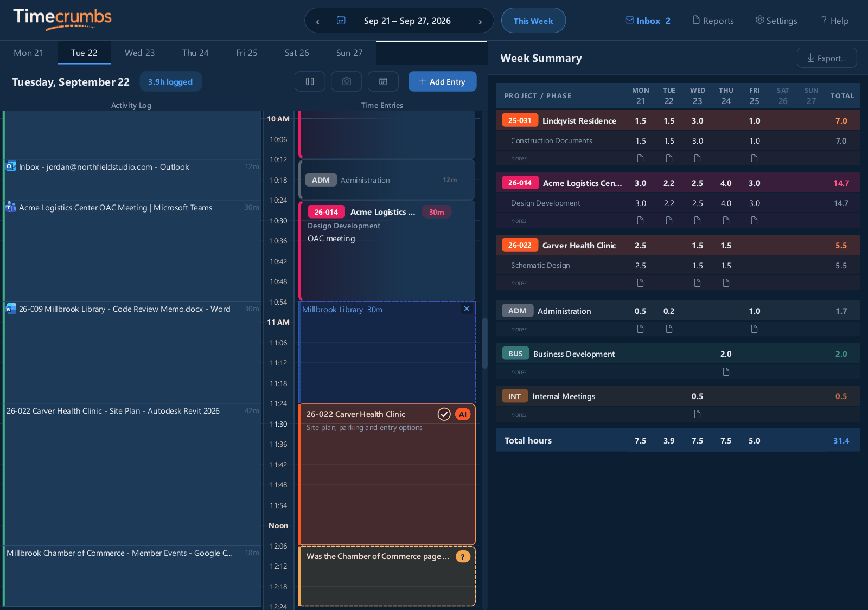868x610 pixels.
Task: Open the Outlook activity log entry
Action: tap(132, 179)
